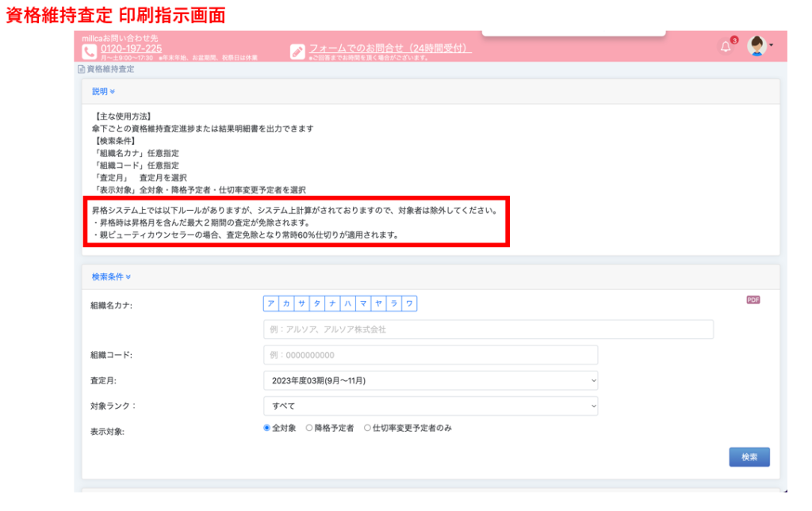Open the 対象ランク dropdown
The height and width of the screenshot is (511, 812).
pos(430,406)
